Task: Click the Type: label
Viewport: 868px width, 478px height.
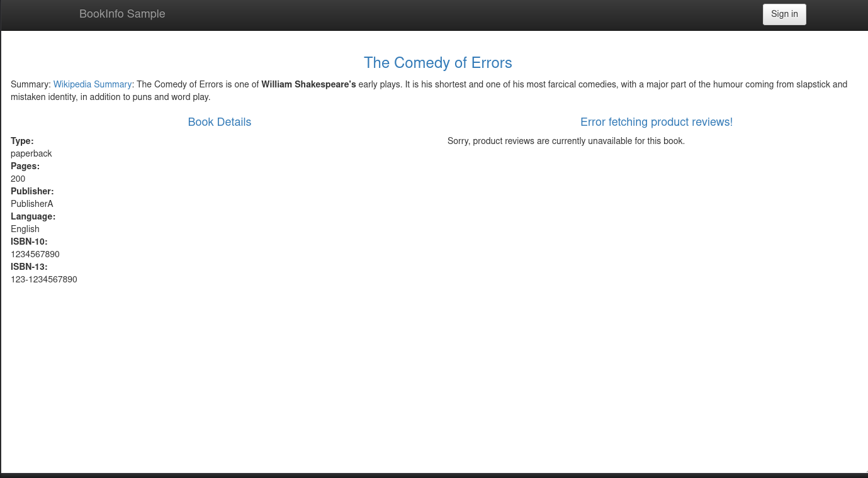Action: (22, 141)
